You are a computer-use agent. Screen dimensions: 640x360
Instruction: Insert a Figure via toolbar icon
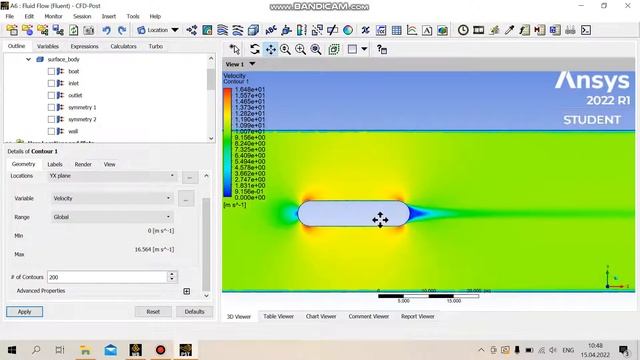(x=442, y=30)
